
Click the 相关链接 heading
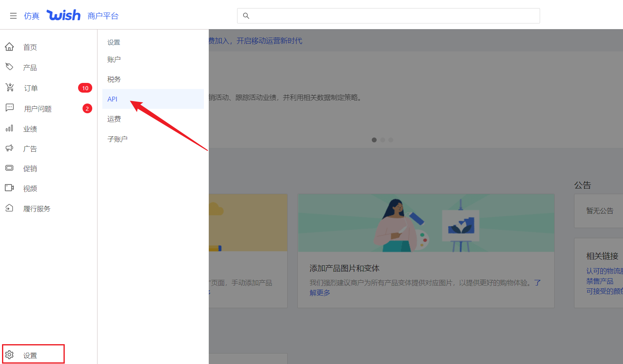pos(602,256)
